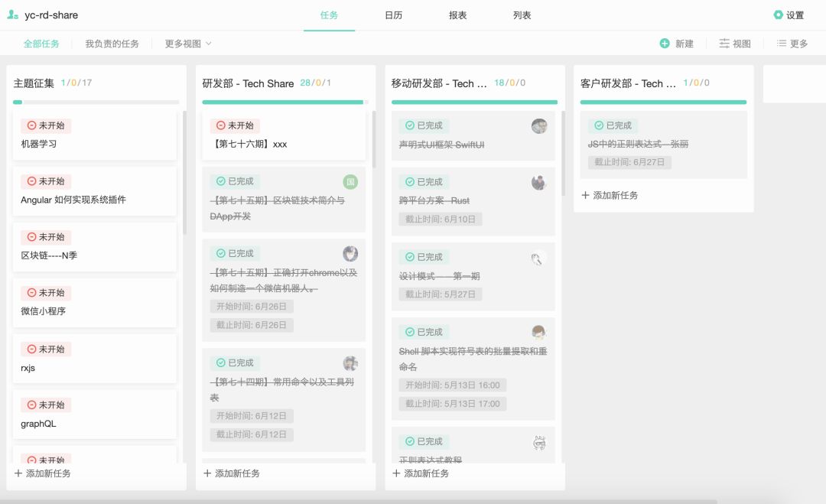Click 研发部 column vertical scrollbar
Image resolution: width=826 pixels, height=504 pixels.
click(374, 139)
